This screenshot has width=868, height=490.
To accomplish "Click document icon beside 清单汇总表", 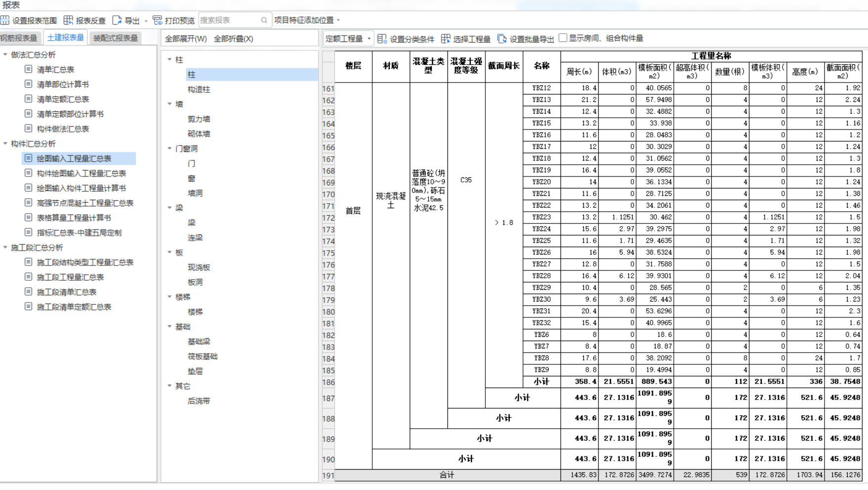I will pos(28,69).
